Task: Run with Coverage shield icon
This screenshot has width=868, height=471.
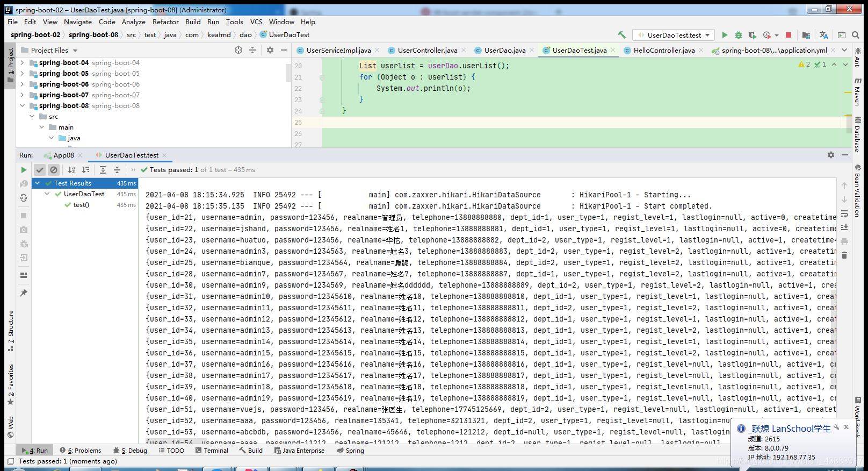Action: tap(753, 35)
